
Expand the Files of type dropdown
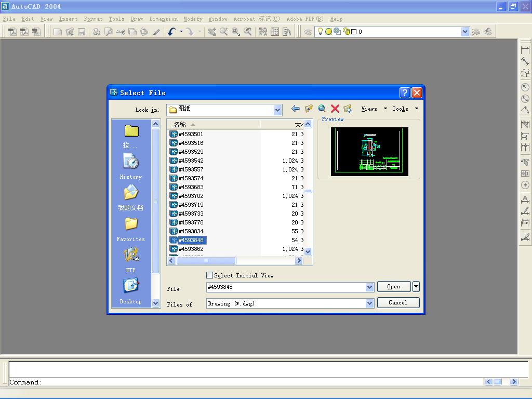pos(369,303)
